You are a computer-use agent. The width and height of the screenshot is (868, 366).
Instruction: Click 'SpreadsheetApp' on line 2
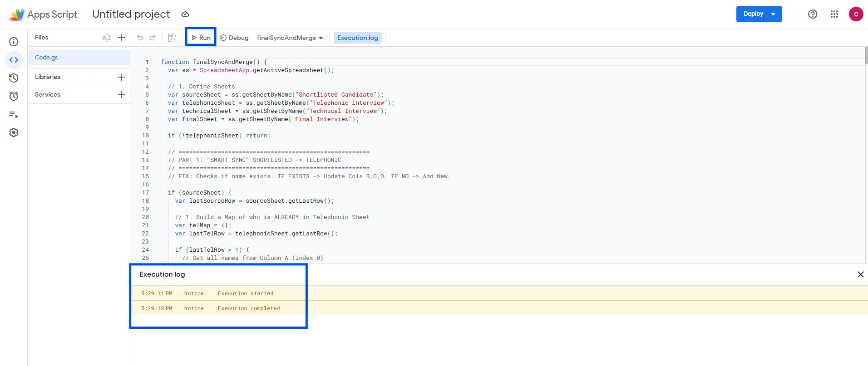[224, 70]
